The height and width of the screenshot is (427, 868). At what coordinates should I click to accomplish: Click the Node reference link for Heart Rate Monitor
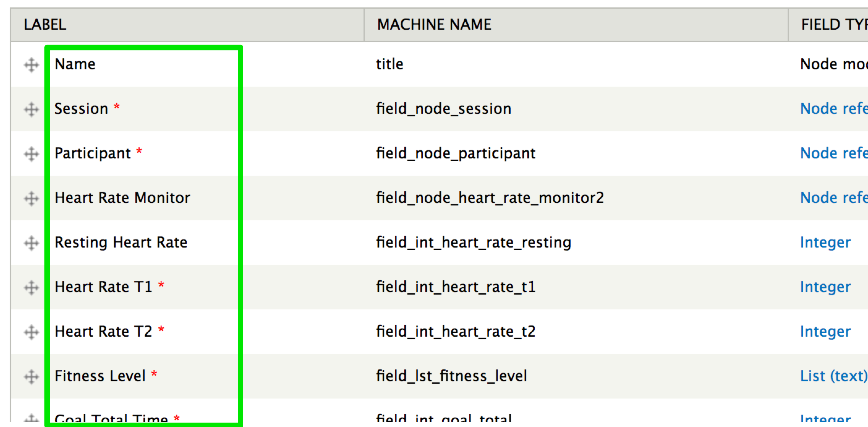834,198
